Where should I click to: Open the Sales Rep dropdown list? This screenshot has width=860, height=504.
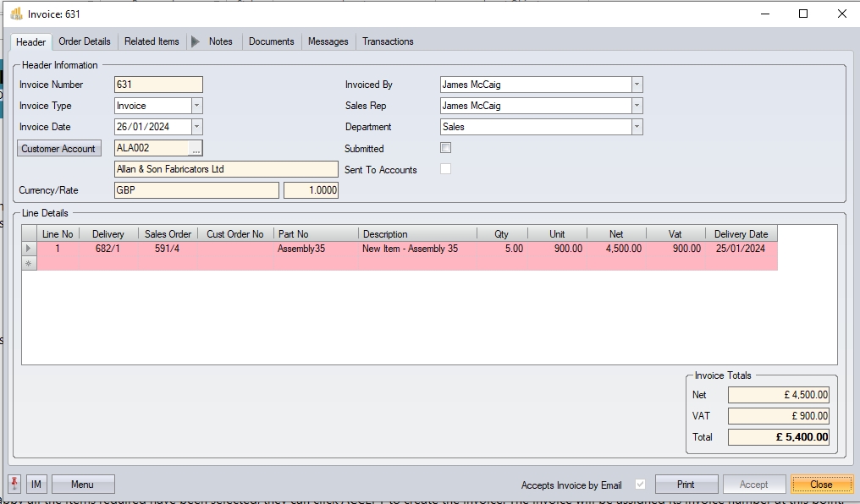[637, 106]
